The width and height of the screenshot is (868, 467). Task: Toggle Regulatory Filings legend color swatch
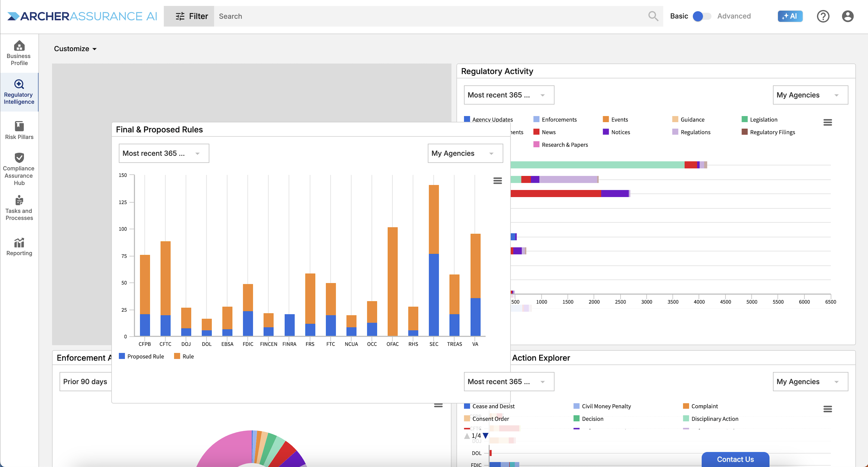[x=744, y=132]
